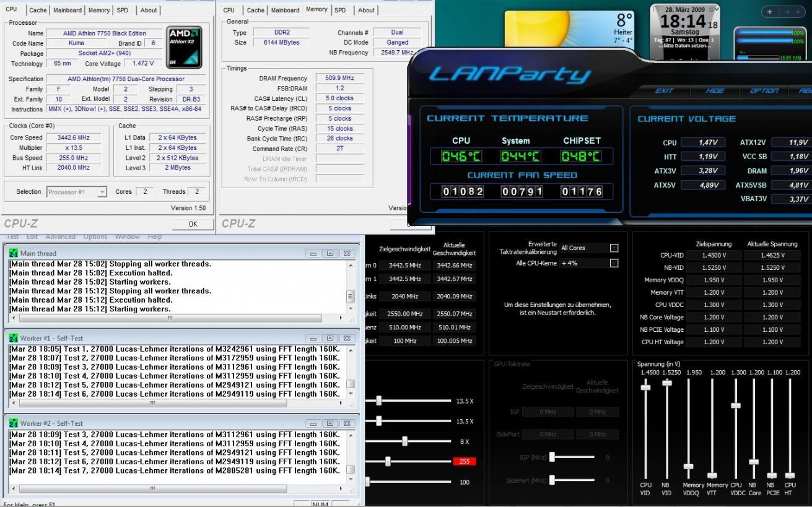The height and width of the screenshot is (507, 812).
Task: Click the Memory VDDQ voltage slider handle
Action: tap(688, 467)
